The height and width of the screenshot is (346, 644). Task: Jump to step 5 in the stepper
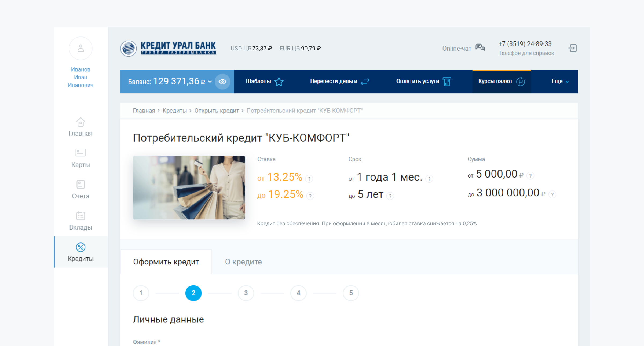tap(351, 293)
